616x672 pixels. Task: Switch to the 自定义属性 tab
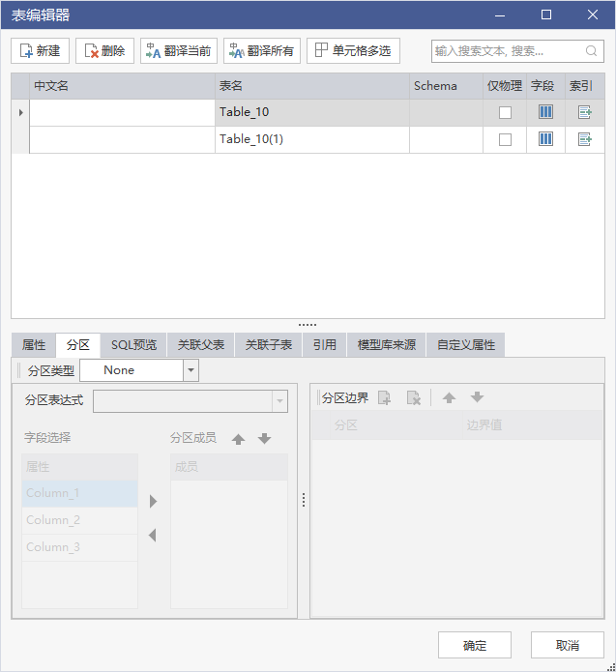466,345
